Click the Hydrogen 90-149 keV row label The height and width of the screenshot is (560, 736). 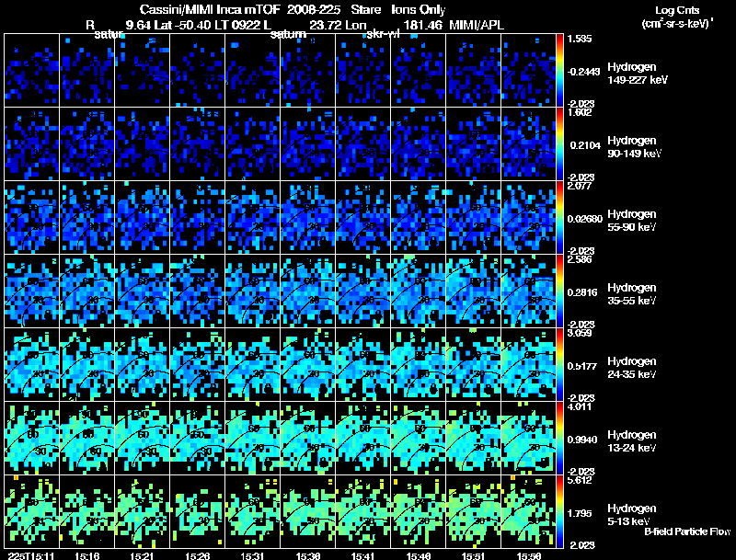(633, 147)
